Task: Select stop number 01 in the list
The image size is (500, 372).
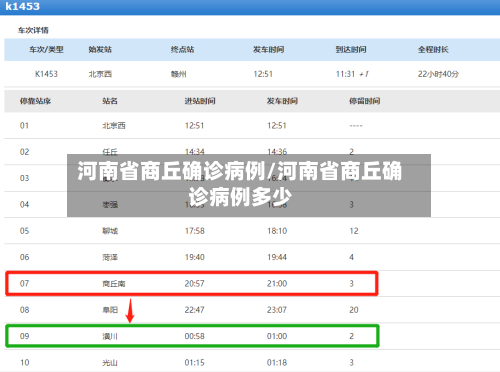Action: (24, 126)
